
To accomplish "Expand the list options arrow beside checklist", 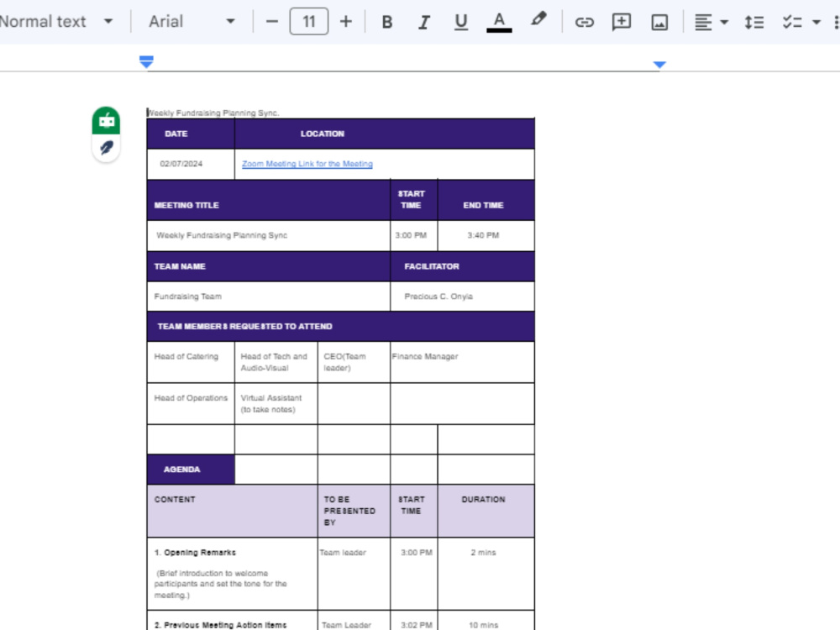I will (x=816, y=22).
